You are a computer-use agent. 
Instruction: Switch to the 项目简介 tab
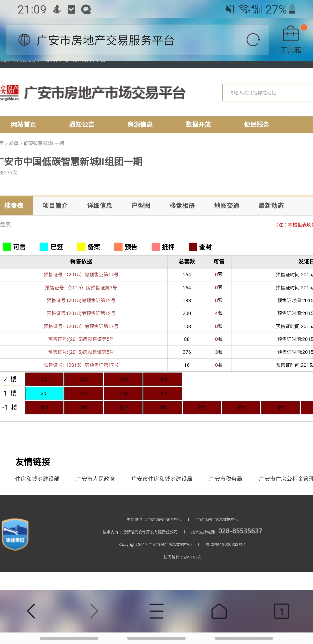(x=55, y=206)
